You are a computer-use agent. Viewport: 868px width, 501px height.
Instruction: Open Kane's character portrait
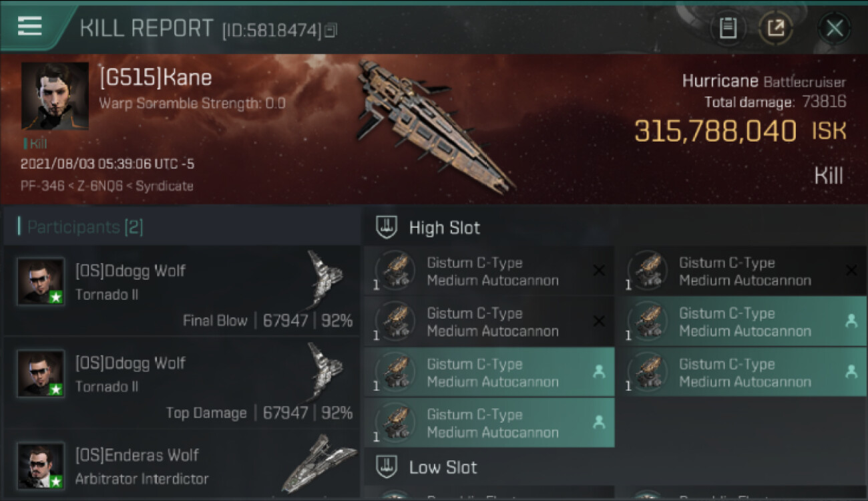point(55,96)
